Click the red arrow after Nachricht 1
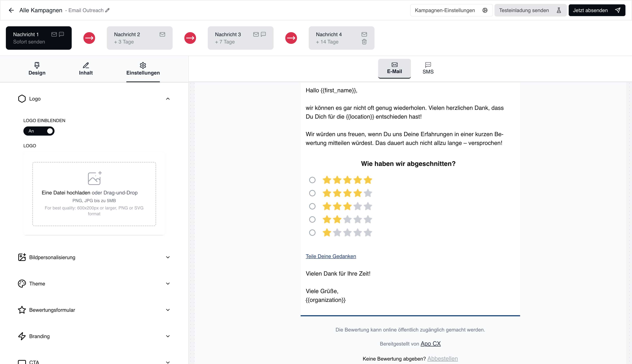 pos(89,38)
